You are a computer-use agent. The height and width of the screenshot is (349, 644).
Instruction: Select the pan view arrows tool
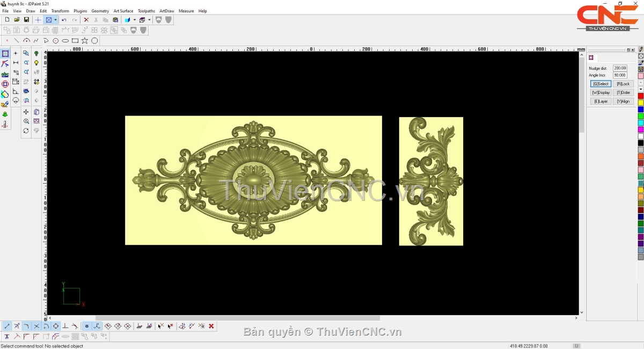pyautogui.click(x=26, y=112)
